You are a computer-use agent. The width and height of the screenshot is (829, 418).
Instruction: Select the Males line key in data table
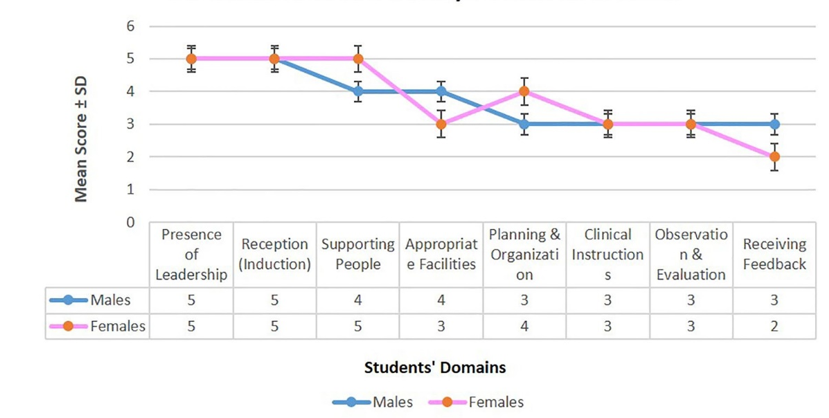click(69, 300)
